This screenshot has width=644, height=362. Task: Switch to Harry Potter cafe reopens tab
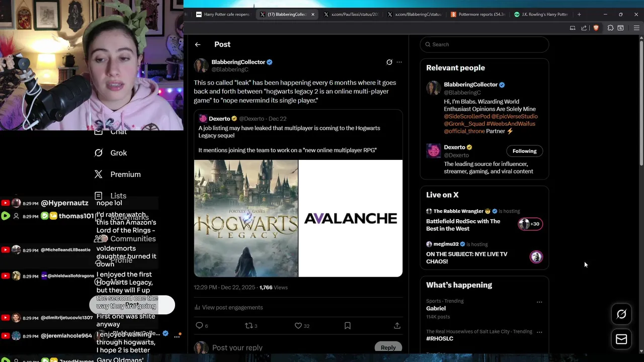[222, 15]
